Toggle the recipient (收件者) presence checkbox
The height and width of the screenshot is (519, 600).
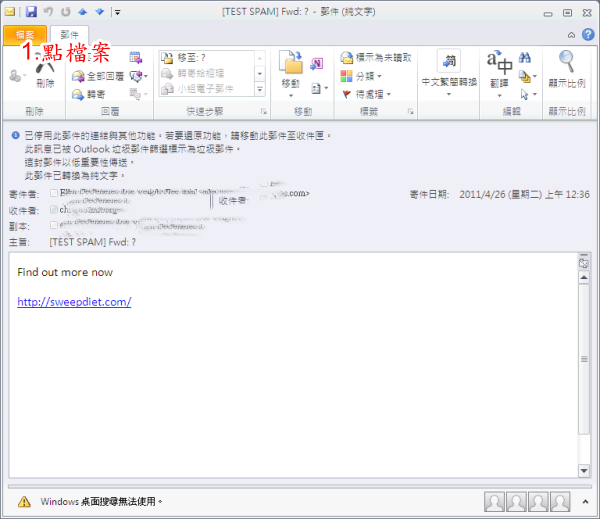(54, 210)
